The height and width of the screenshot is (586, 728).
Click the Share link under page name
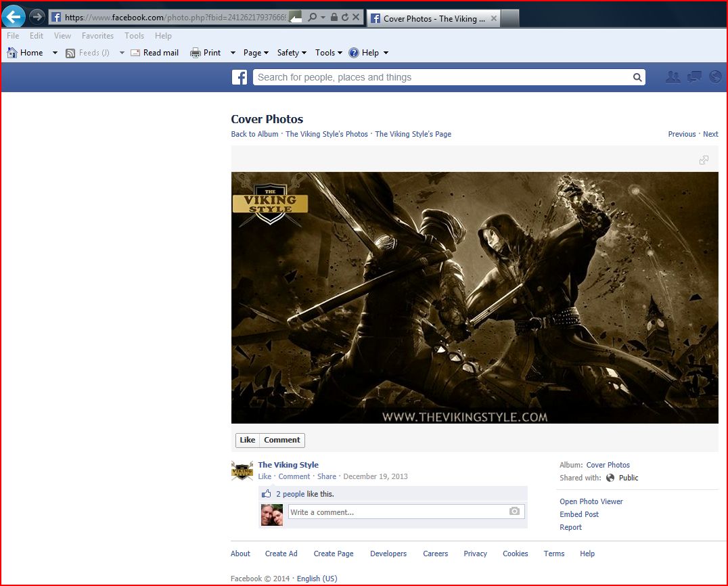(x=326, y=476)
